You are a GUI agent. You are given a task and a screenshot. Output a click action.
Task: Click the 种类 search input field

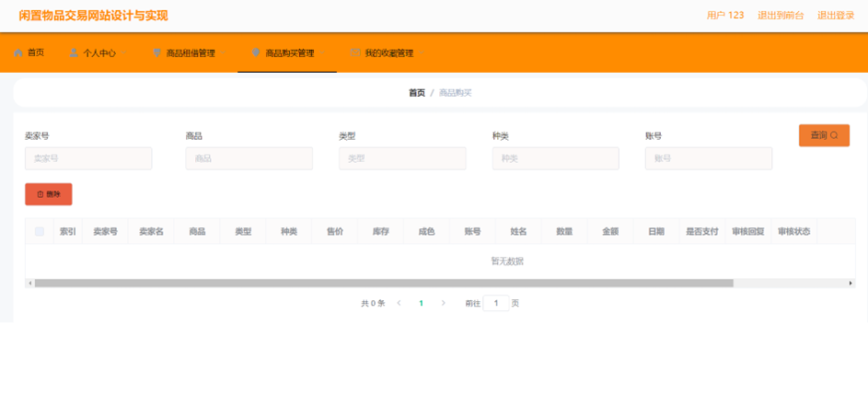[x=556, y=158]
